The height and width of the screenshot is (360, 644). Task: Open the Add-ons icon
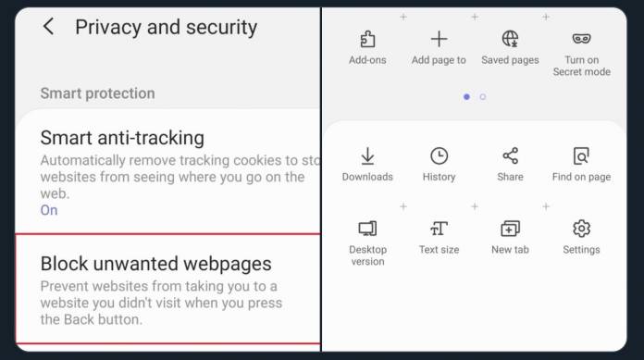(x=367, y=40)
